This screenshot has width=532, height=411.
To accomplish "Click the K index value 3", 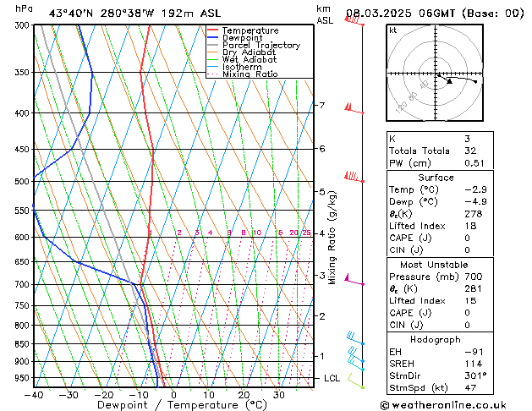I will coord(467,139).
